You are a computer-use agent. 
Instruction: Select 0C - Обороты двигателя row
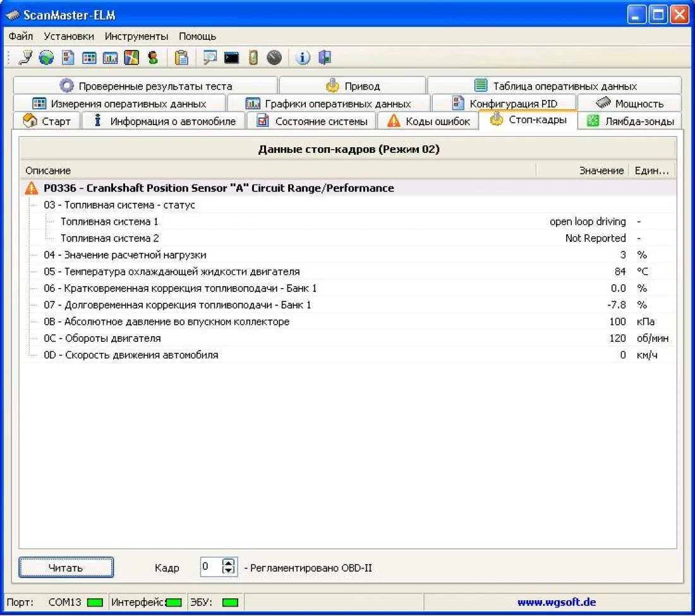tap(348, 339)
